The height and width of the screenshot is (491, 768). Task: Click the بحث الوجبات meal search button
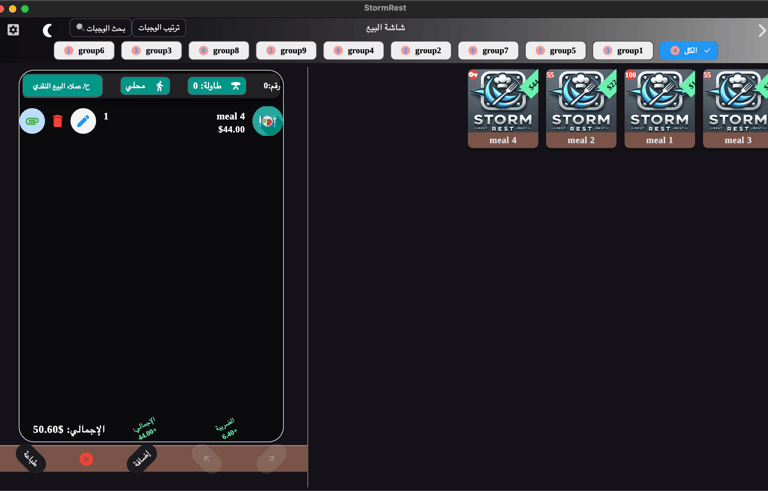pos(100,28)
